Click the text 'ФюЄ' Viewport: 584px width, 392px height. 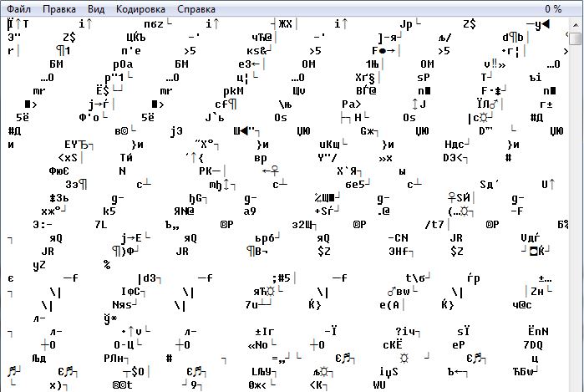point(58,171)
